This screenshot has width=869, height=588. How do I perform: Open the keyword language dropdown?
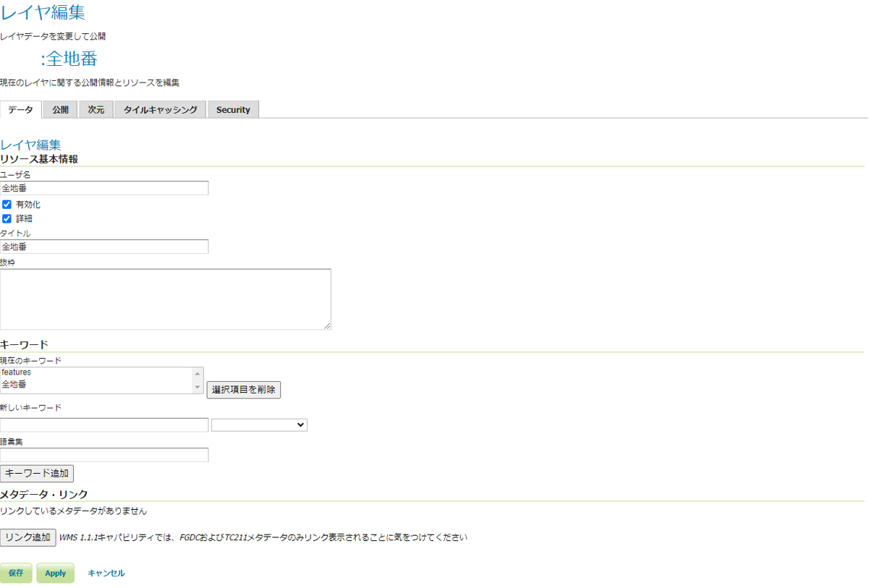coord(259,425)
